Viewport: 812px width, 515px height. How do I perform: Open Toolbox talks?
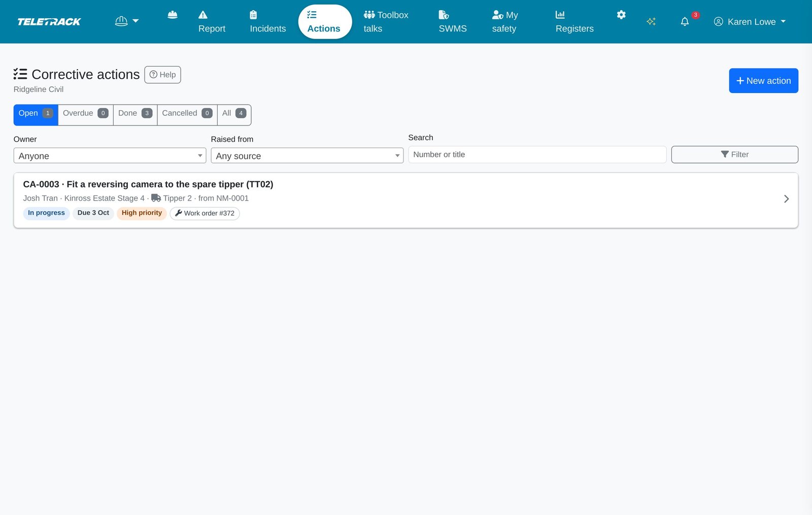click(x=386, y=21)
